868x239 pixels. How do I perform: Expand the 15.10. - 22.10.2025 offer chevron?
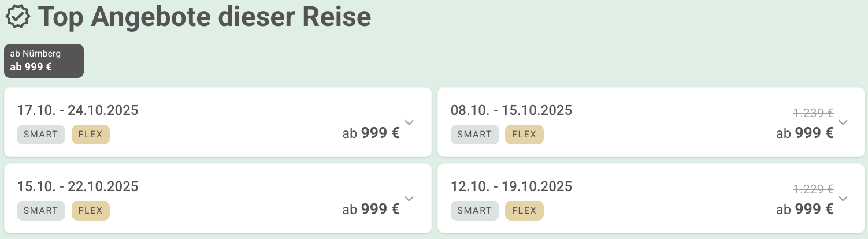click(409, 199)
